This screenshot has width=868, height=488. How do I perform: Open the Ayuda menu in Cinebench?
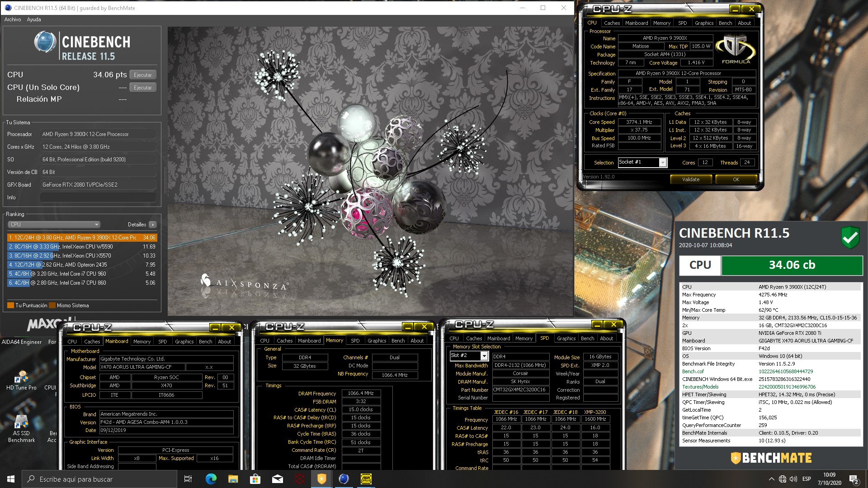(34, 19)
